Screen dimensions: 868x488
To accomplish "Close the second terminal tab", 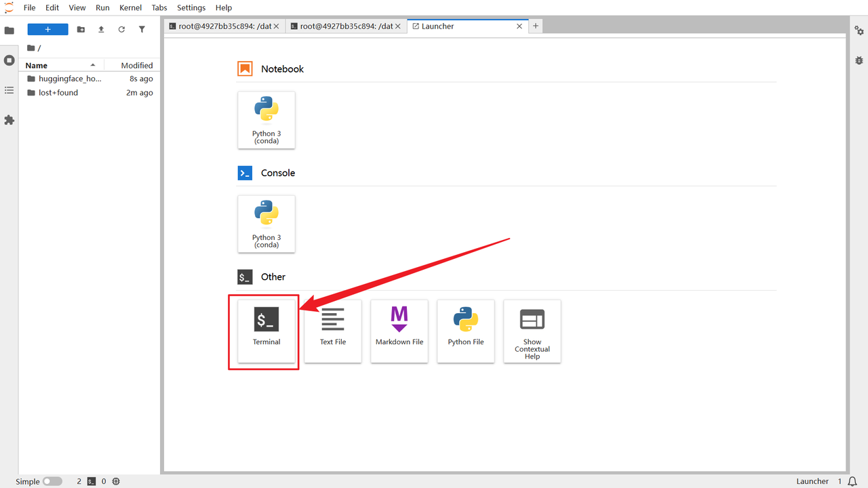I will 398,26.
